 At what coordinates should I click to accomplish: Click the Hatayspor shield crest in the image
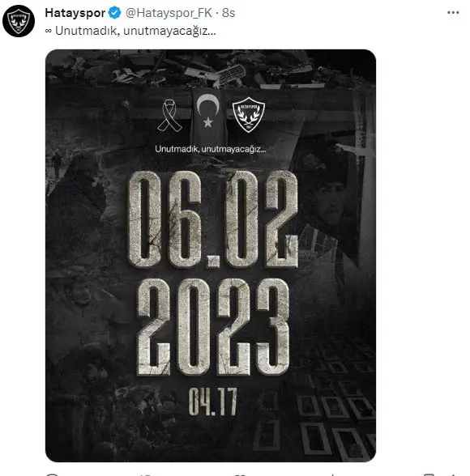249,114
